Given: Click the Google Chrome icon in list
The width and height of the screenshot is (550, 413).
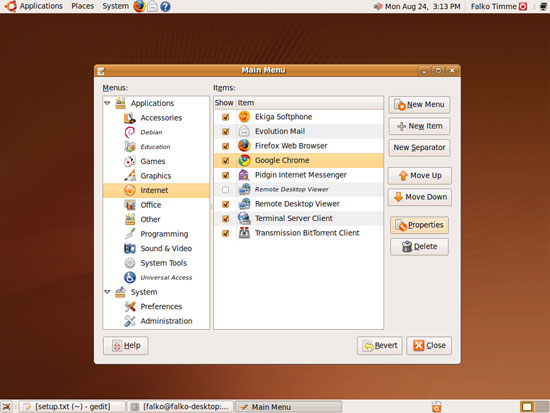Looking at the screenshot, I should 244,160.
